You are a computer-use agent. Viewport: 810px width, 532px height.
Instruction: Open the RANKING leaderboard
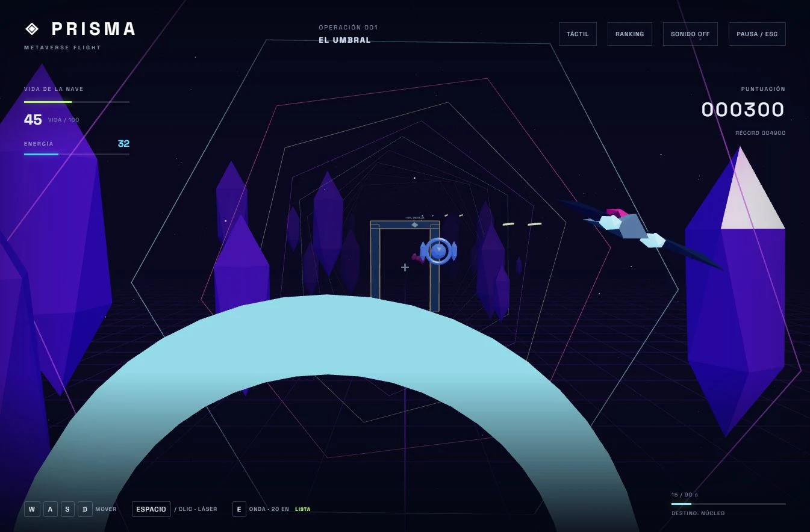630,34
